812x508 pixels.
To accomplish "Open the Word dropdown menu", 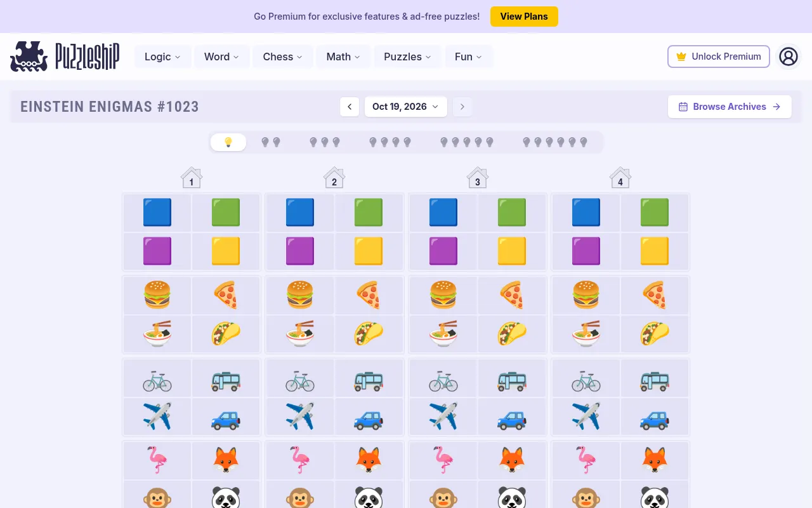I will (x=221, y=57).
